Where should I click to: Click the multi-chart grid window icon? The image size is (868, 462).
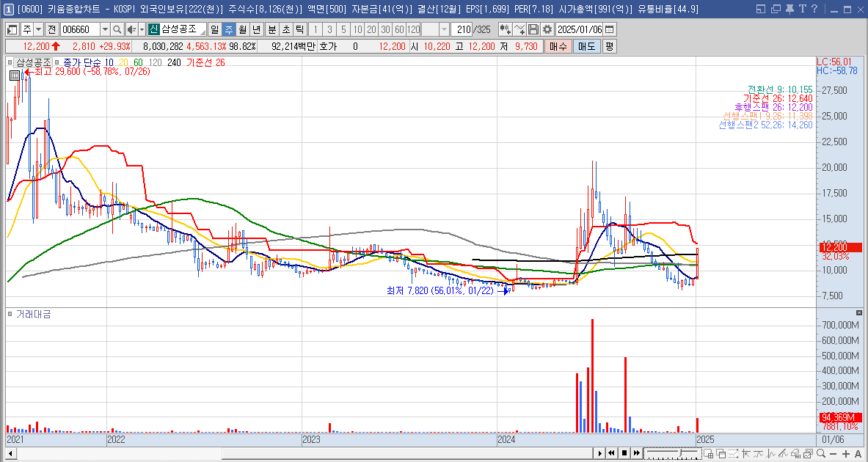[709, 454]
